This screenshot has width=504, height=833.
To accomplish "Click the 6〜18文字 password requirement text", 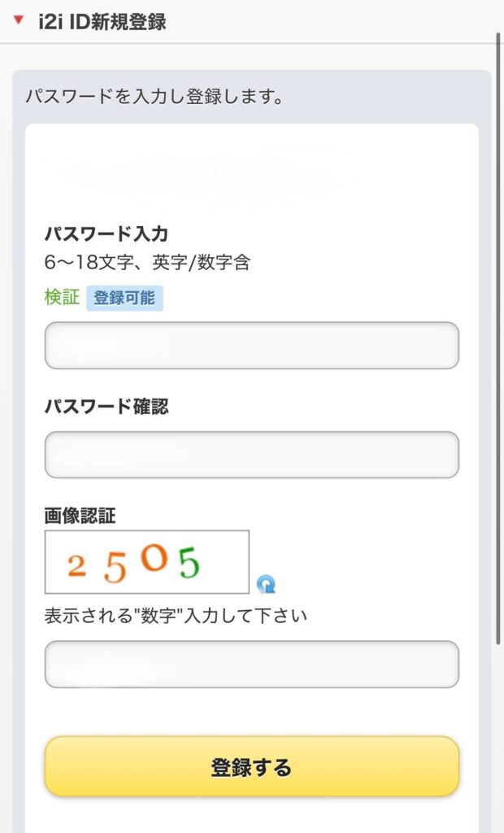I will 147,263.
